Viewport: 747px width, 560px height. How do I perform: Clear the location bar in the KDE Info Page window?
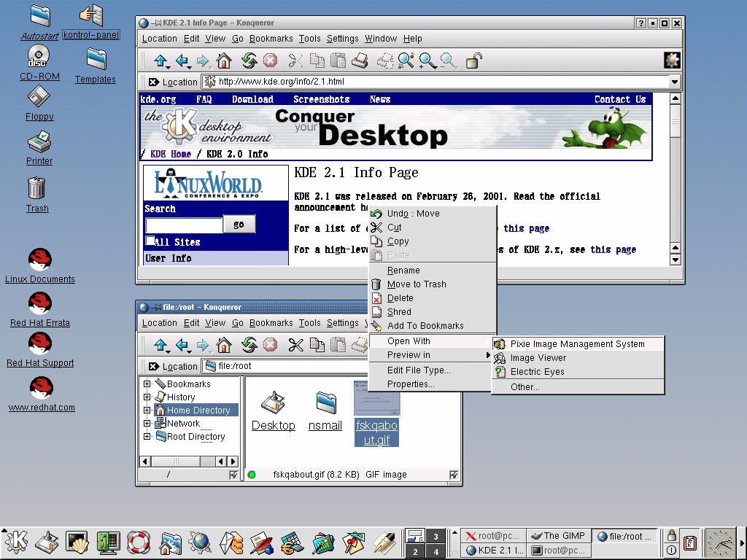pyautogui.click(x=153, y=82)
